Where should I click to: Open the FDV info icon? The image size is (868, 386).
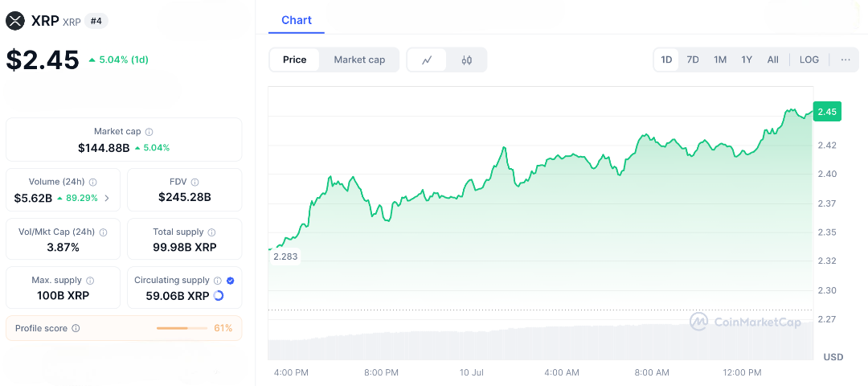point(194,182)
